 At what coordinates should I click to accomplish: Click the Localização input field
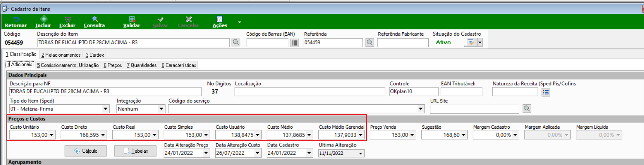310,92
